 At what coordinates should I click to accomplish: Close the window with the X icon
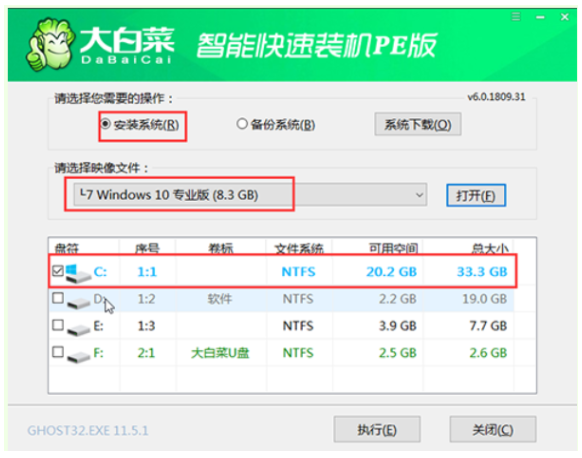[565, 17]
